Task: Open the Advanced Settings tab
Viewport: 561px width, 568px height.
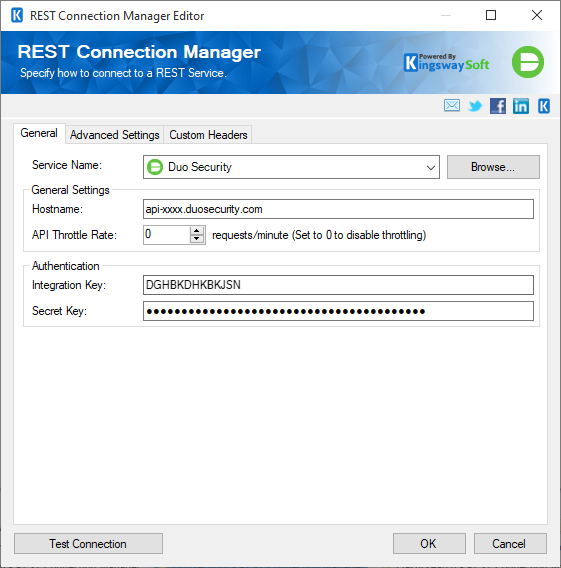Action: click(x=114, y=135)
